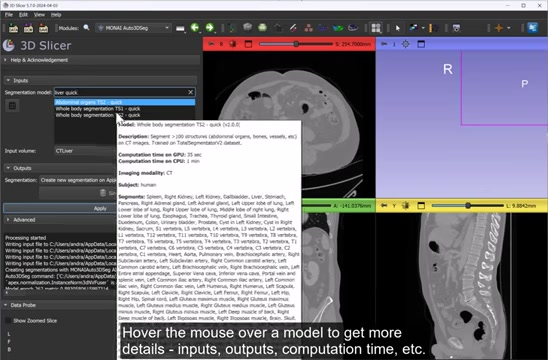Image resolution: width=548 pixels, height=360 pixels.
Task: Open the View menu
Action: 39,15
